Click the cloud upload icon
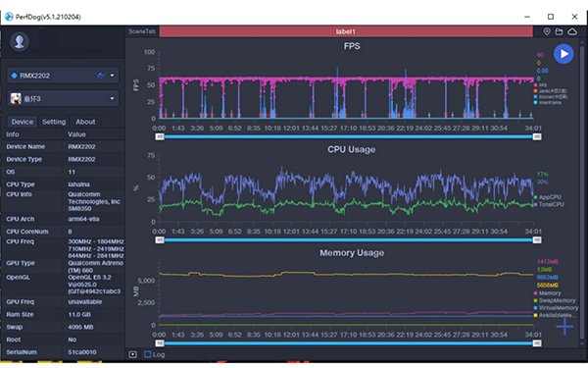The height and width of the screenshot is (368, 588). (572, 31)
